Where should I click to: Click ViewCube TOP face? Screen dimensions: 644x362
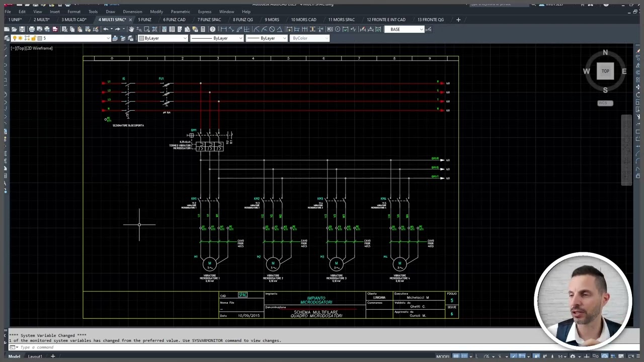[x=605, y=71]
